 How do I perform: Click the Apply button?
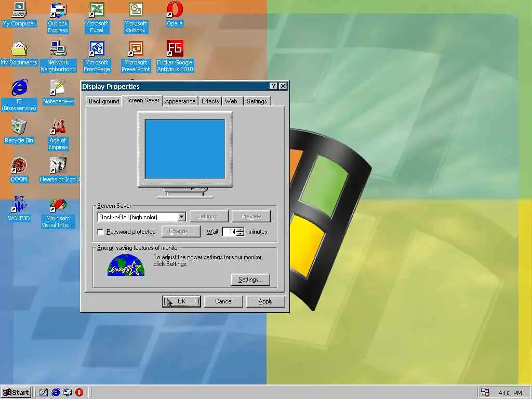pos(265,301)
